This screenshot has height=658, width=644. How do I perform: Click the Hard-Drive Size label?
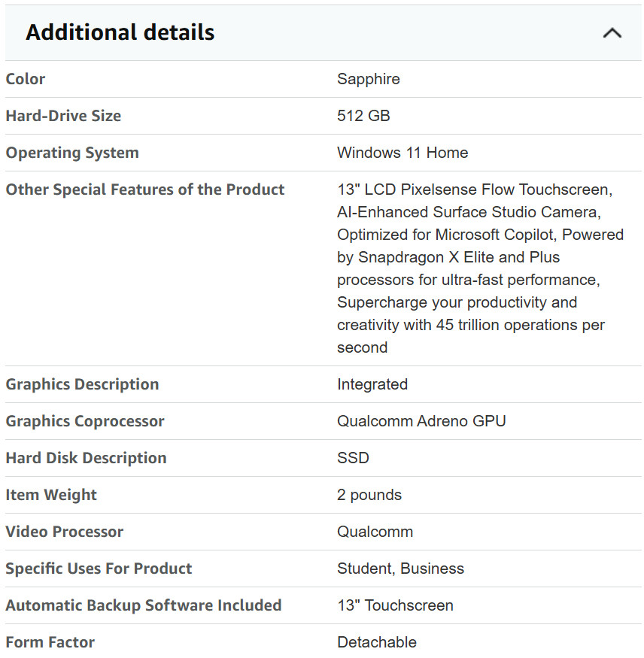pyautogui.click(x=63, y=116)
